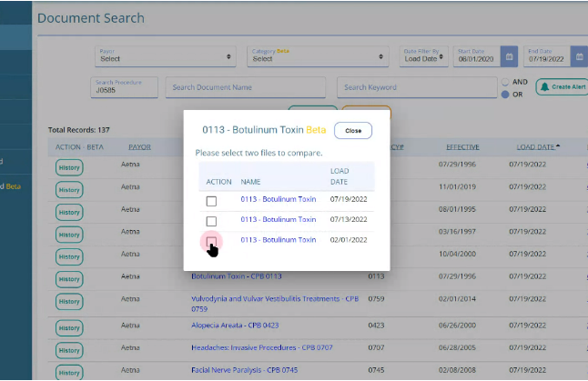Open the 07/19/2022 Botulinum Toxin file link
Image resolution: width=588 pixels, height=381 pixels.
coord(278,200)
